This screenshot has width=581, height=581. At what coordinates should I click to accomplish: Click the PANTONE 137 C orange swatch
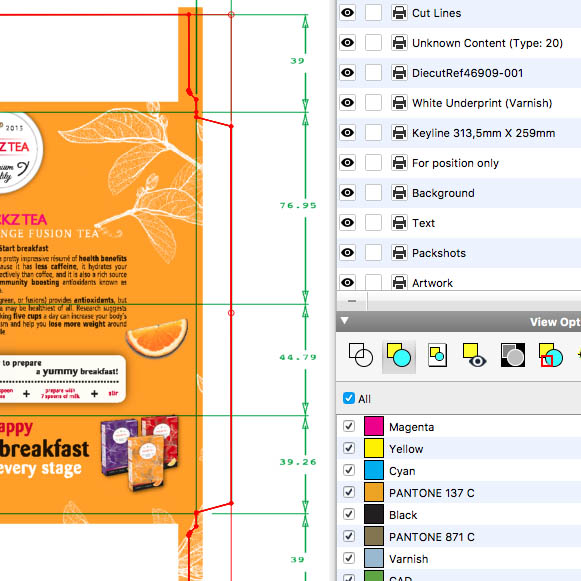point(374,492)
